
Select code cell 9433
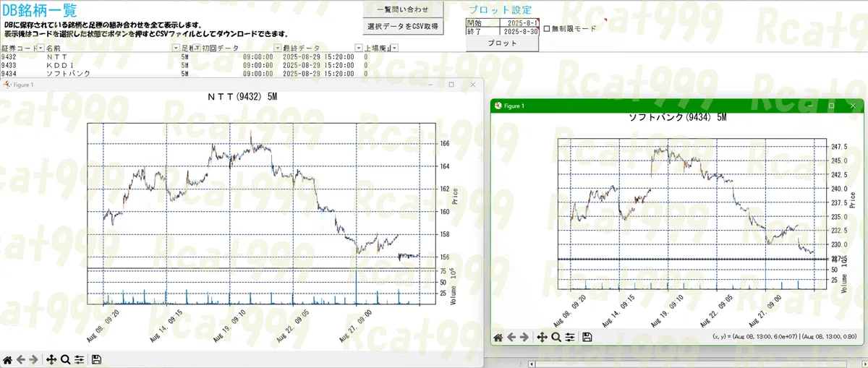click(x=9, y=65)
